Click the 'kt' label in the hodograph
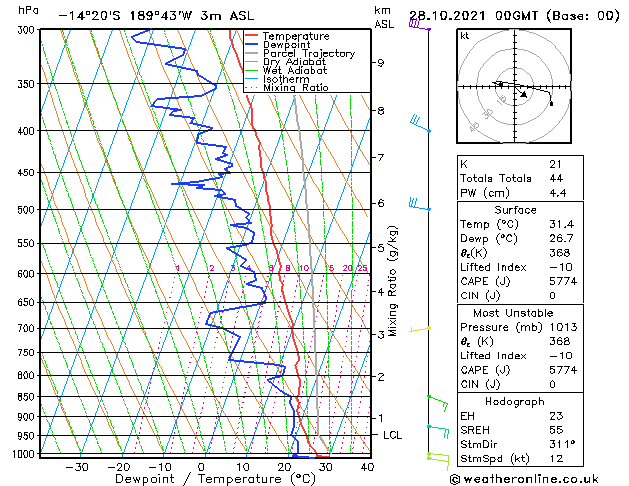The image size is (629, 486). pos(465,36)
